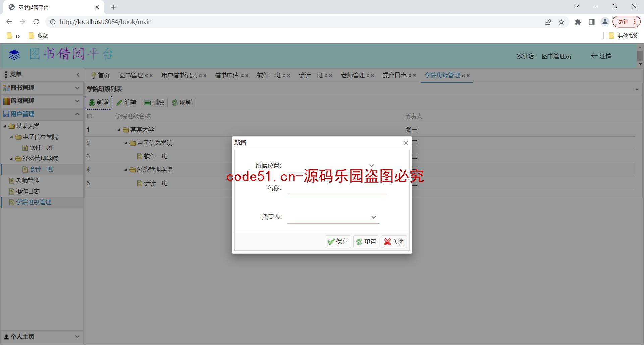Open a new browser tab
Viewport: 644px width, 345px height.
tap(113, 7)
